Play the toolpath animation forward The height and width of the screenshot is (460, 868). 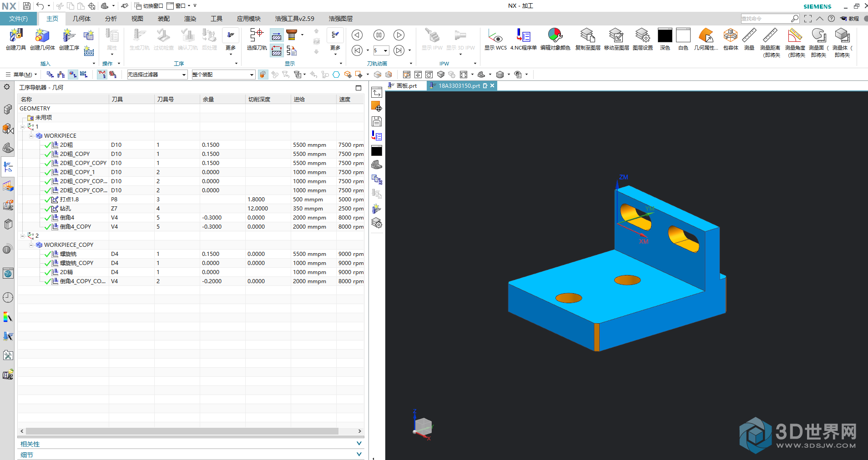[x=399, y=35]
